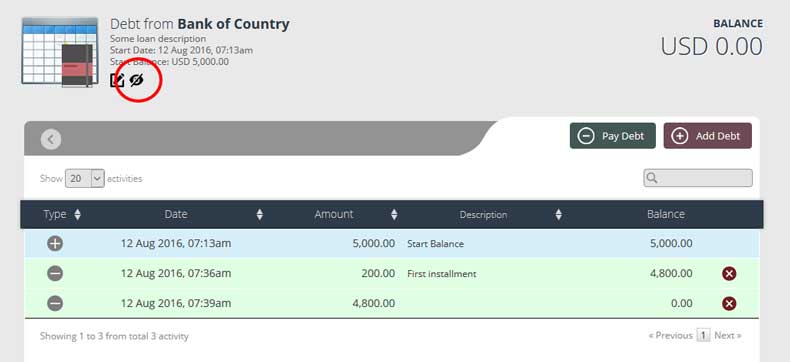Sort by Date column arrows
The width and height of the screenshot is (790, 362).
[x=259, y=214]
